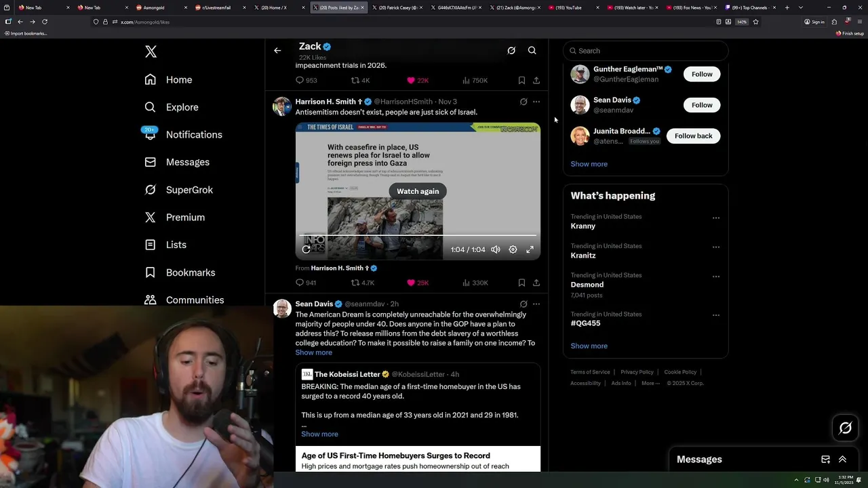
Task: Show more who-to-follow suggestions
Action: pos(589,164)
